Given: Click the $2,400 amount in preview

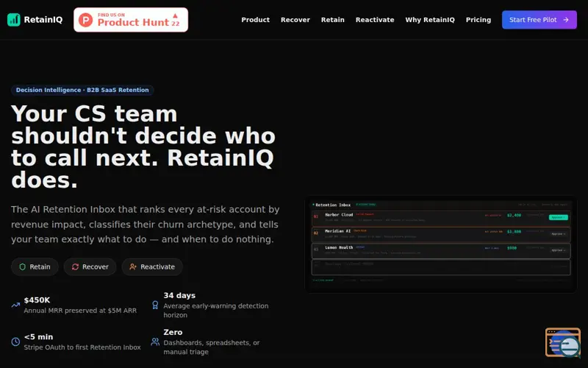Looking at the screenshot, I should 514,216.
